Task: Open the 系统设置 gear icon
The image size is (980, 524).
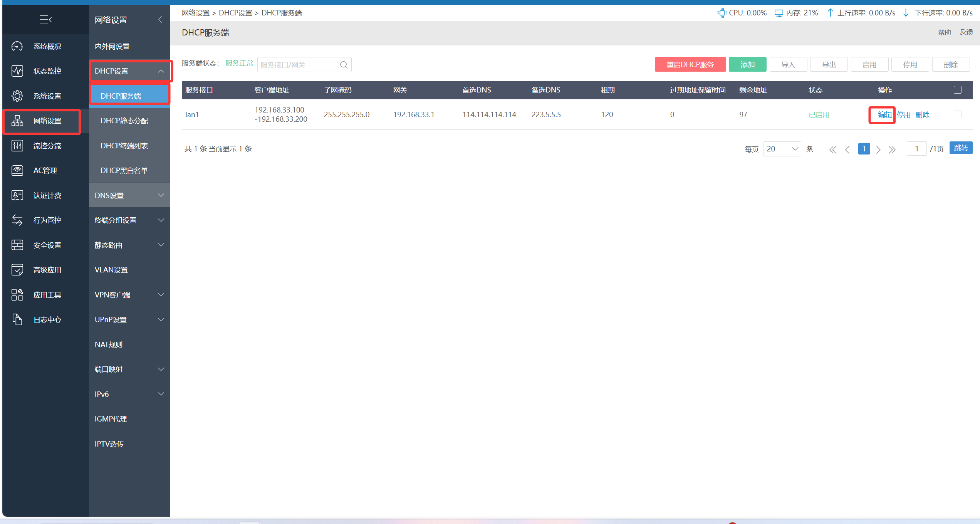Action: point(17,96)
